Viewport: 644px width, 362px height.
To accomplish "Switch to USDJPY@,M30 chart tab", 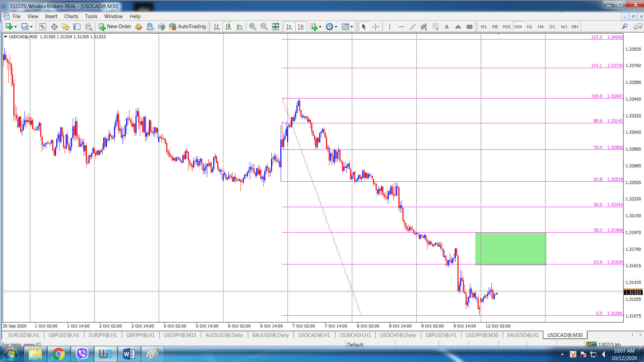I will click(x=482, y=335).
